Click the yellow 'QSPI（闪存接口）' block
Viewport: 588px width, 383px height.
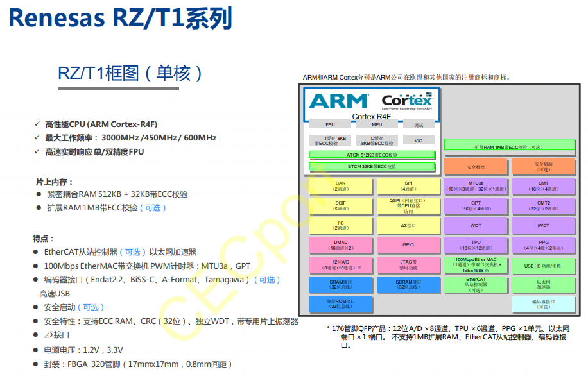click(x=408, y=206)
